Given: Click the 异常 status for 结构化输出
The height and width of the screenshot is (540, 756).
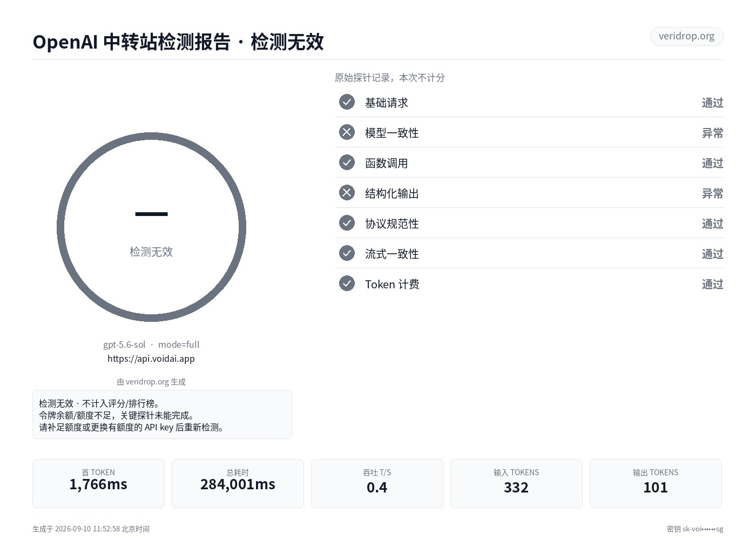Looking at the screenshot, I should coord(712,193).
